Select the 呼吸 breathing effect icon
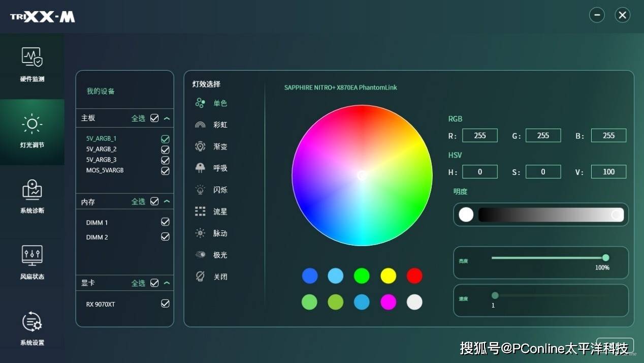Viewport: 644px width, 363px height. (x=200, y=168)
